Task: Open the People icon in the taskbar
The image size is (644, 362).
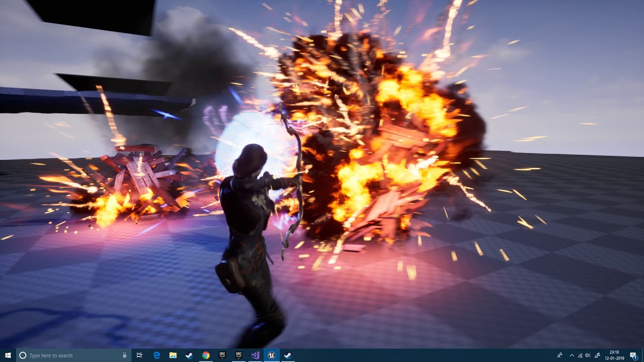Action: [560, 355]
